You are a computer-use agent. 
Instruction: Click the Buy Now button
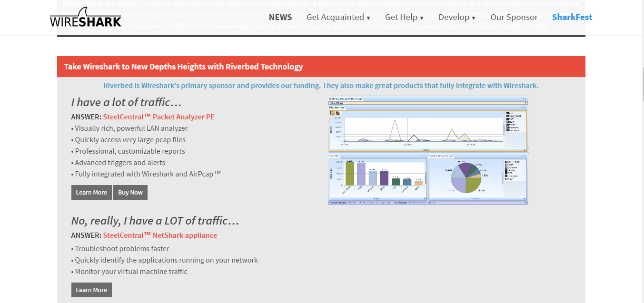(x=130, y=193)
